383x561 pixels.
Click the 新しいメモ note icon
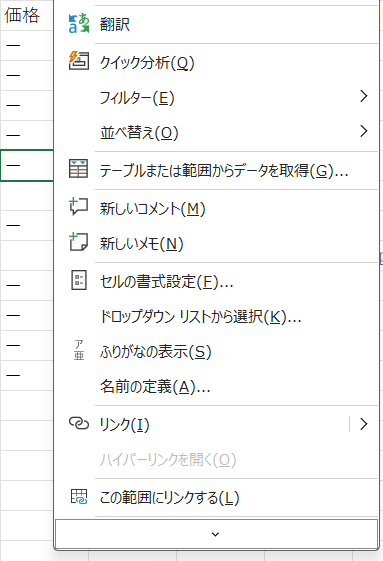pyautogui.click(x=78, y=242)
